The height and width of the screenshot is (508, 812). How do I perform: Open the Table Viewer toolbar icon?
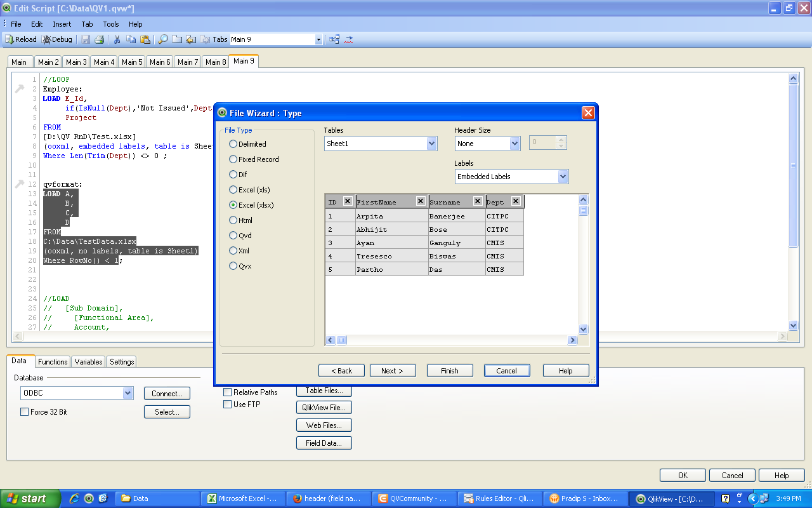[334, 39]
